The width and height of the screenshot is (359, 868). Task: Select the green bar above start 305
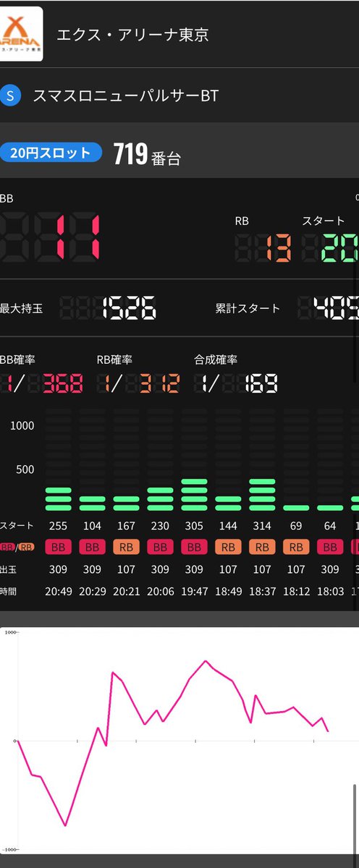[194, 495]
